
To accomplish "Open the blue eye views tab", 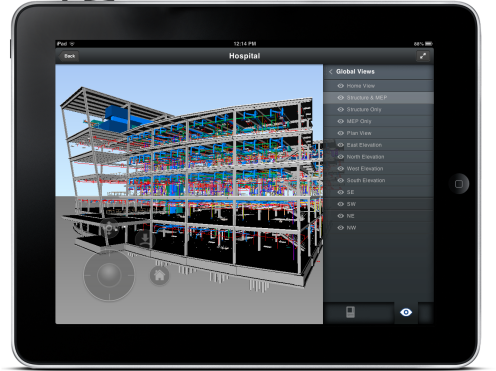I will coord(406,312).
